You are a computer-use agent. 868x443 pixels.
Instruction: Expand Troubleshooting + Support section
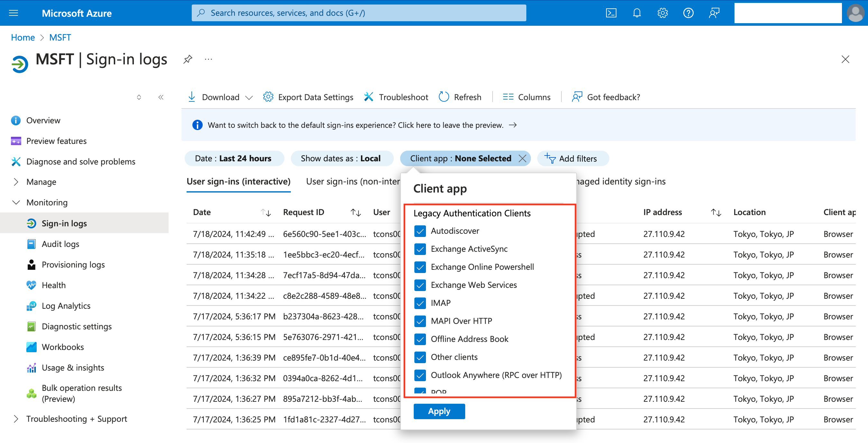16,419
